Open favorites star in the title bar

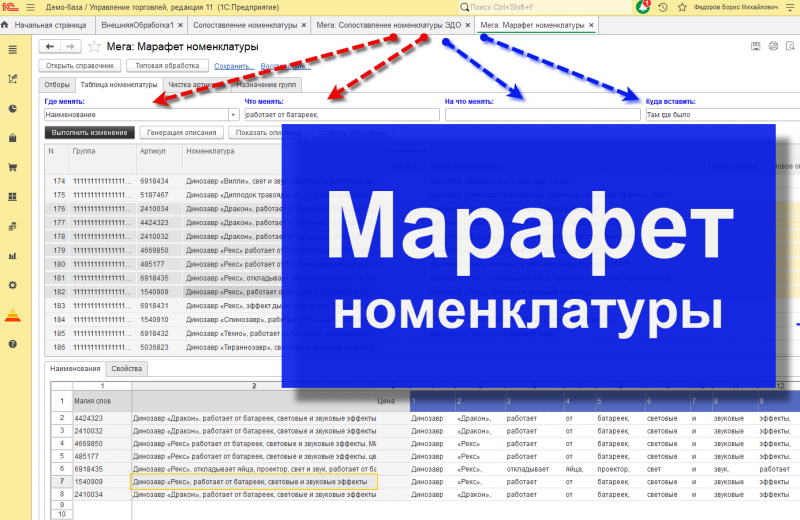pos(682,7)
